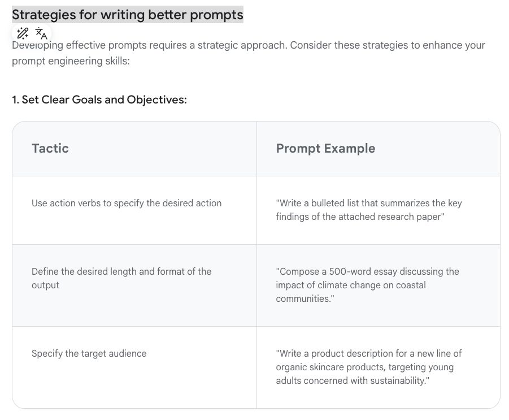Select the 'Define the desired length and format' cell
The width and height of the screenshot is (509, 420).
[121, 278]
